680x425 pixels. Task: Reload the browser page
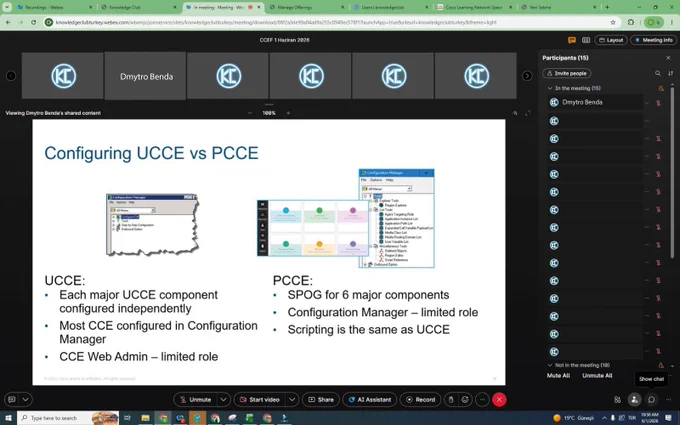click(33, 22)
